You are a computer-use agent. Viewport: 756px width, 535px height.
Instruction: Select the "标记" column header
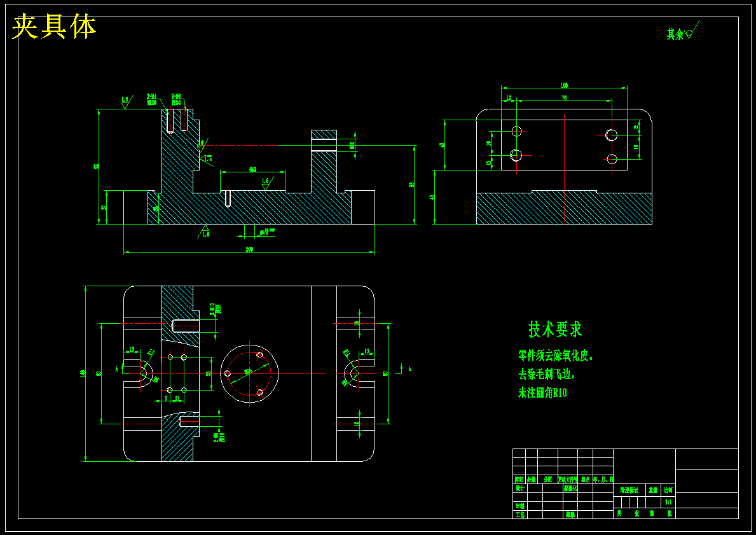click(x=519, y=480)
